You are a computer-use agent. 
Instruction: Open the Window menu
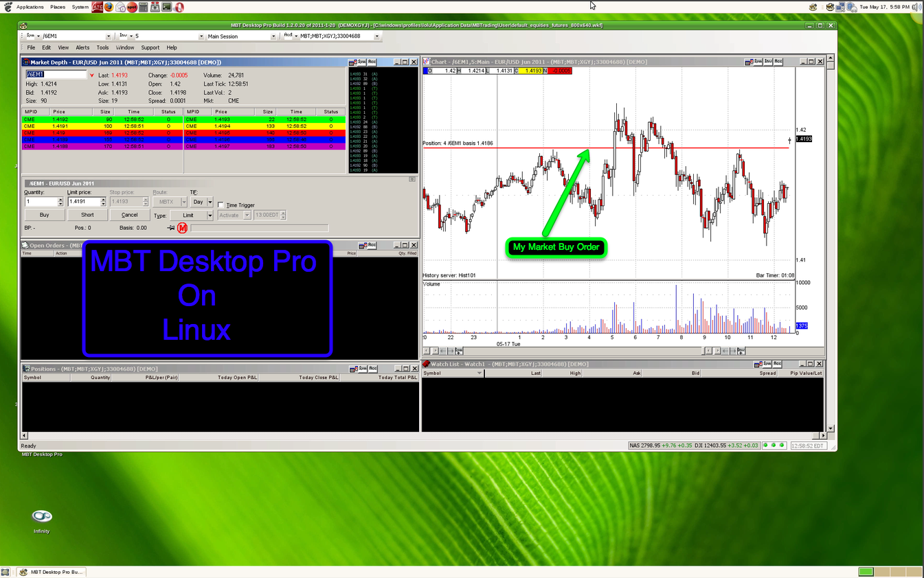[x=125, y=48]
